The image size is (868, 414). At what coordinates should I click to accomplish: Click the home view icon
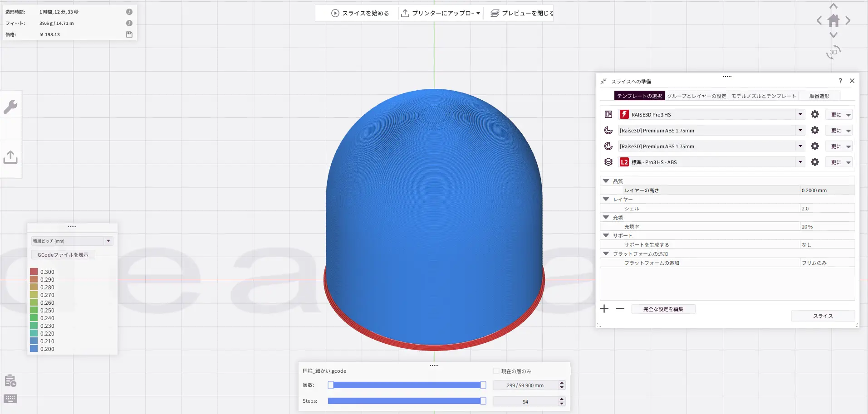coord(834,20)
